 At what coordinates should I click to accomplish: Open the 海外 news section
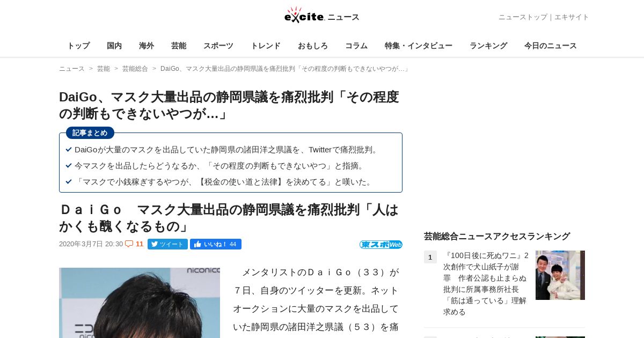[147, 46]
